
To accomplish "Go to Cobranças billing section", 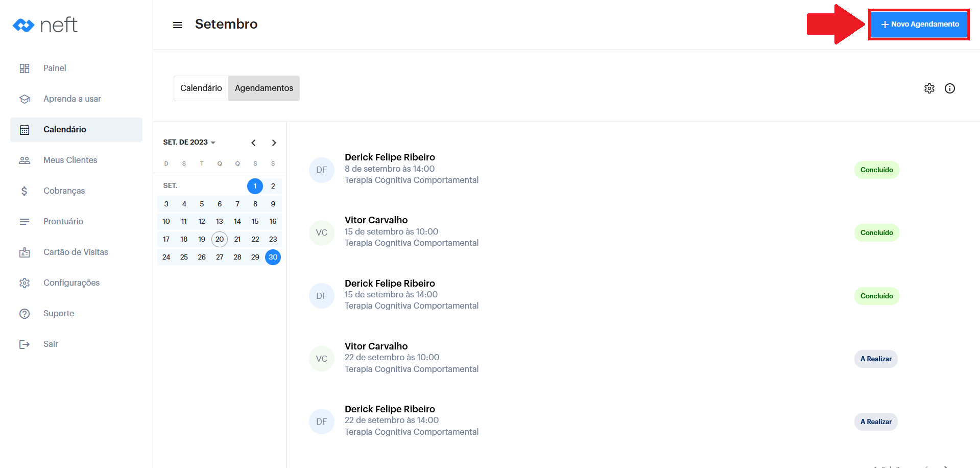I will click(64, 191).
